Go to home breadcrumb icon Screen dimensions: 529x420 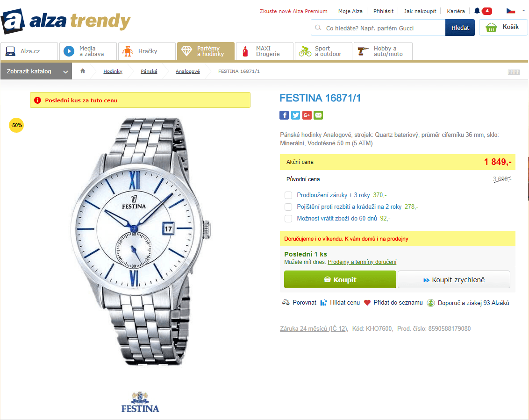coord(83,71)
